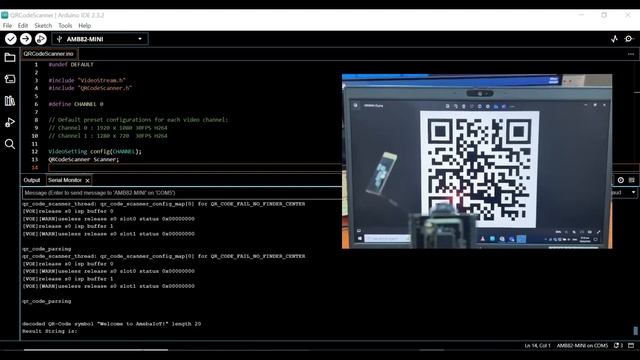Click the webcam video overlay showing QR code
640x360 pixels.
click(x=477, y=161)
